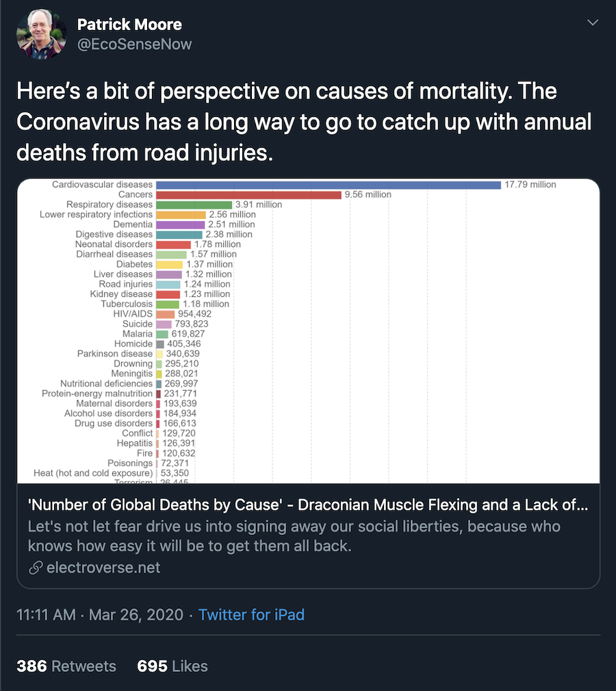View the 695 Likes list
616x691 pixels.
pyautogui.click(x=172, y=666)
